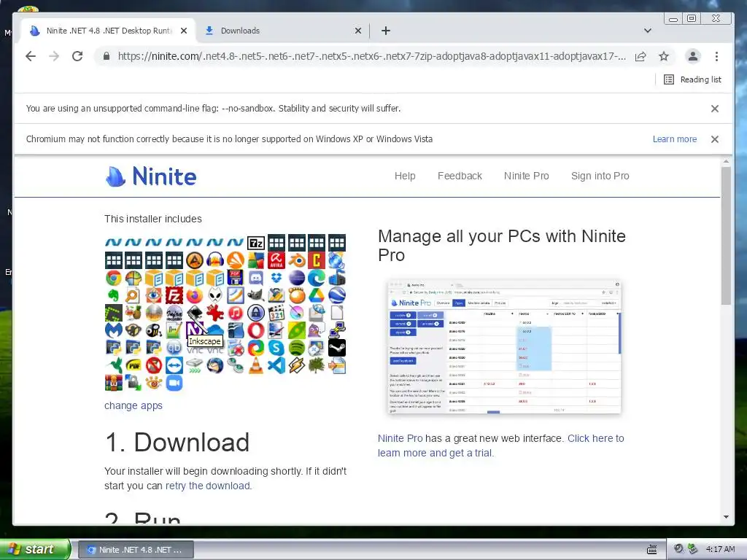
Task: Click Learn more in the warning bar
Action: [675, 139]
